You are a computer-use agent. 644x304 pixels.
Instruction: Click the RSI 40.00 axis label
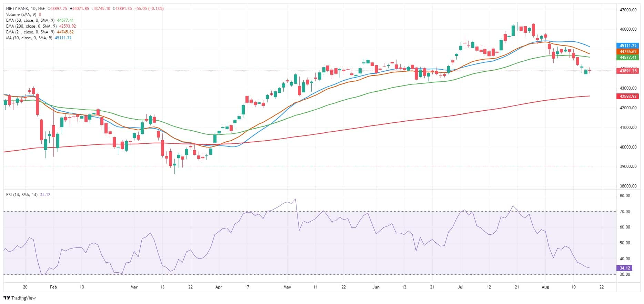click(x=625, y=259)
